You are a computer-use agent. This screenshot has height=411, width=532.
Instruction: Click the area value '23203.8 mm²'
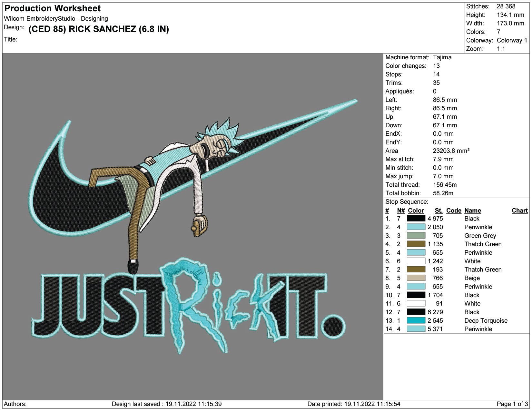[451, 151]
